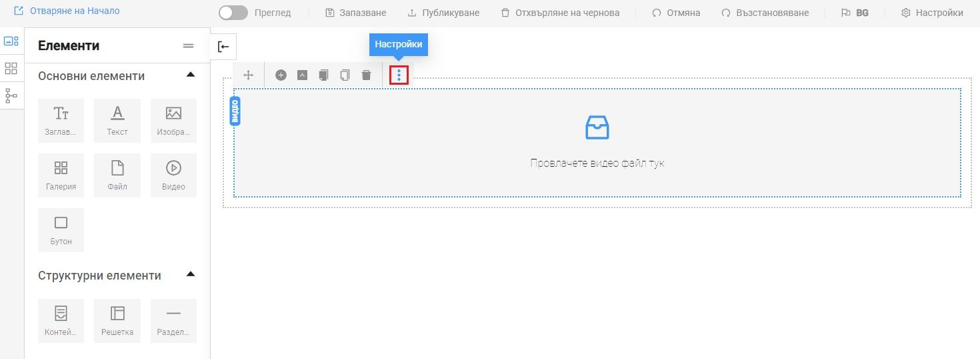Viewport: 980px width, 359px height.
Task: Click the move handle icon in element toolbar
Action: 249,75
